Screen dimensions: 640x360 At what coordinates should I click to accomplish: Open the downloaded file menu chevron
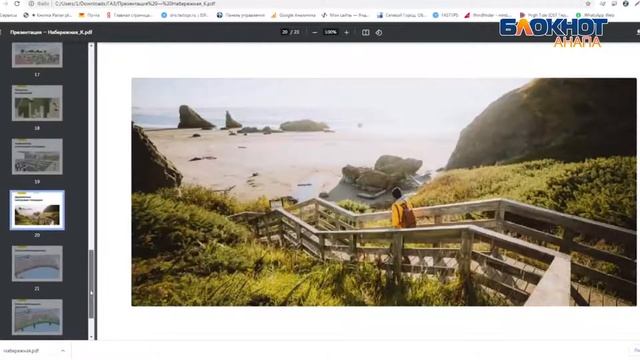[x=63, y=351]
